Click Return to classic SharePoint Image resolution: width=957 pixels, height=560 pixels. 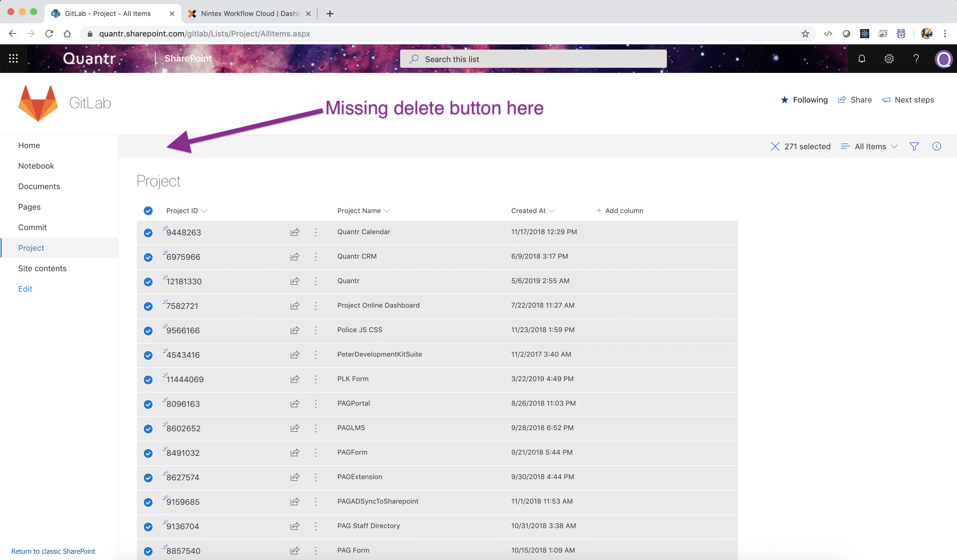pyautogui.click(x=53, y=551)
